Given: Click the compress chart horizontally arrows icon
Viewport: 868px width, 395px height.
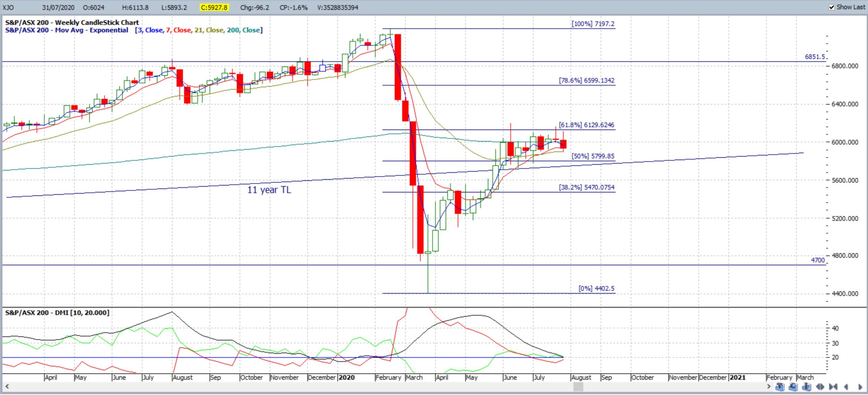Looking at the screenshot, I should pos(833,387).
